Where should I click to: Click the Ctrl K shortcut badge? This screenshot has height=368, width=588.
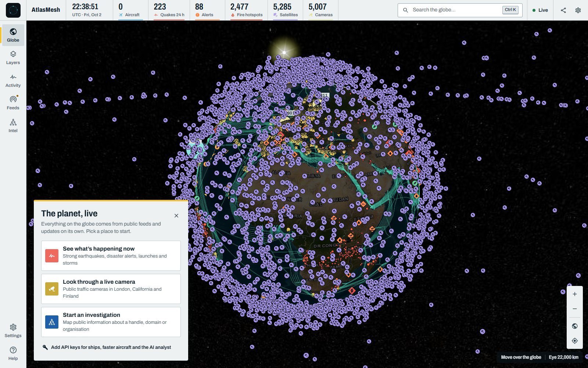tap(510, 10)
